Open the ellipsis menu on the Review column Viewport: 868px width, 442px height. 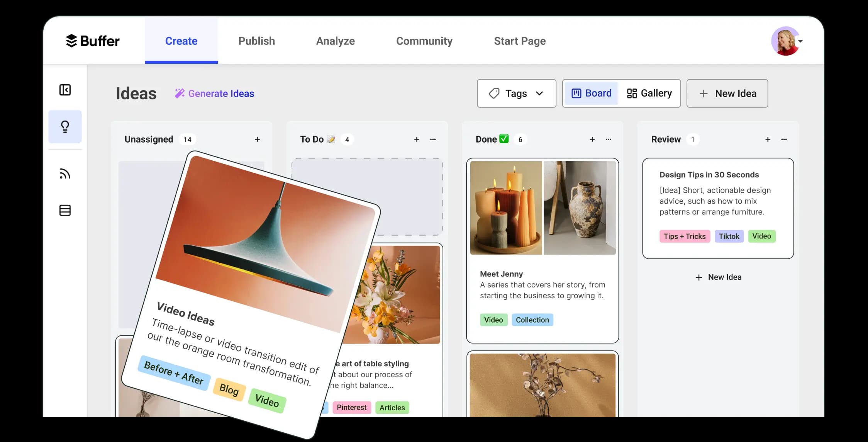(784, 140)
